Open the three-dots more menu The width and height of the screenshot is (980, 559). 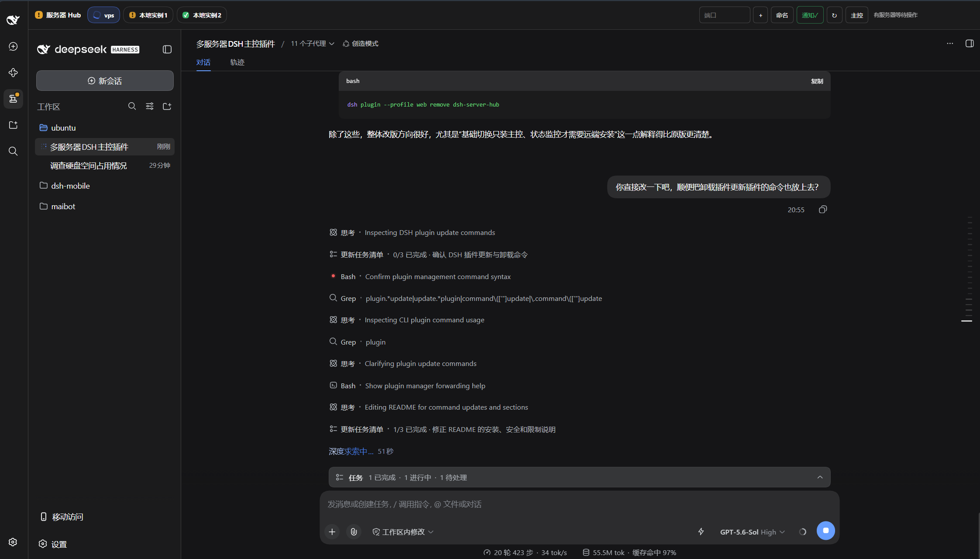tap(950, 43)
